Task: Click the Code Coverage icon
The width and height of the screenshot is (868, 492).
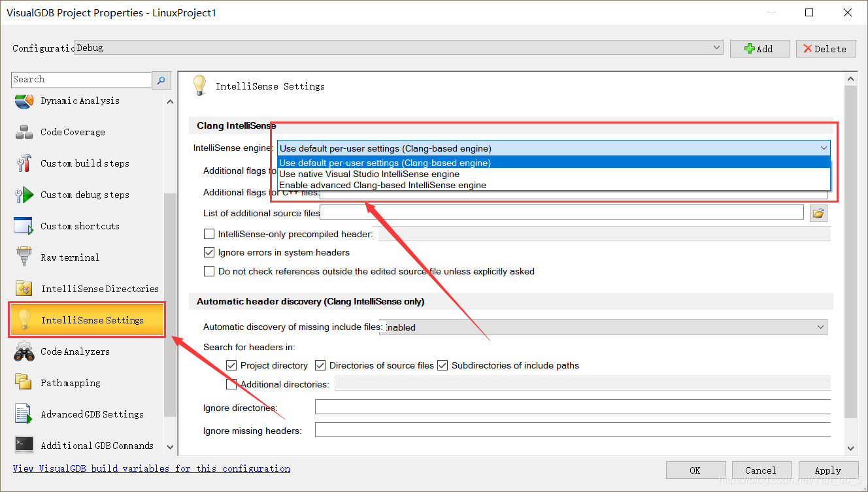Action: (x=24, y=132)
